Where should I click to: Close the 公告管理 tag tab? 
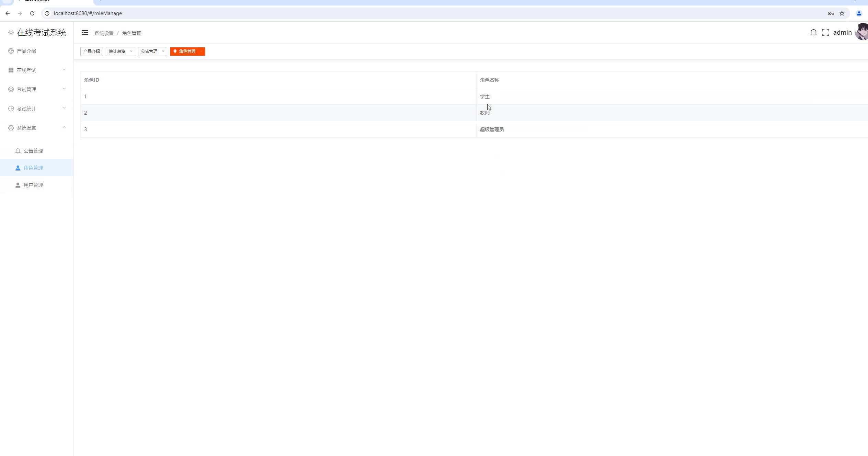163,51
